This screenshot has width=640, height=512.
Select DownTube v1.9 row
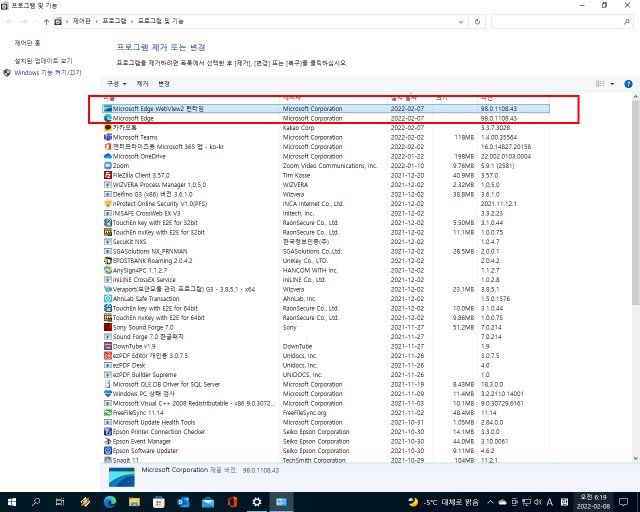(x=326, y=346)
